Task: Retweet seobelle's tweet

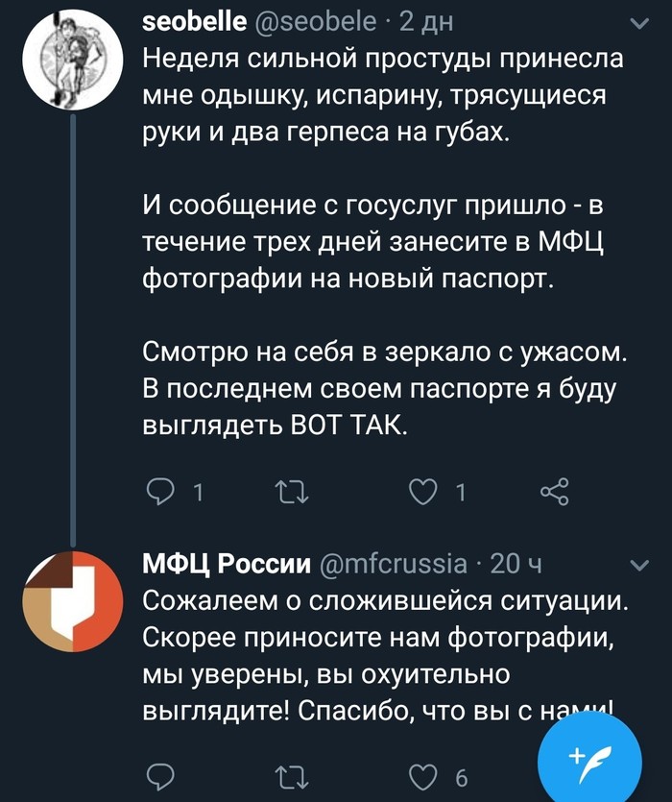Action: [292, 495]
